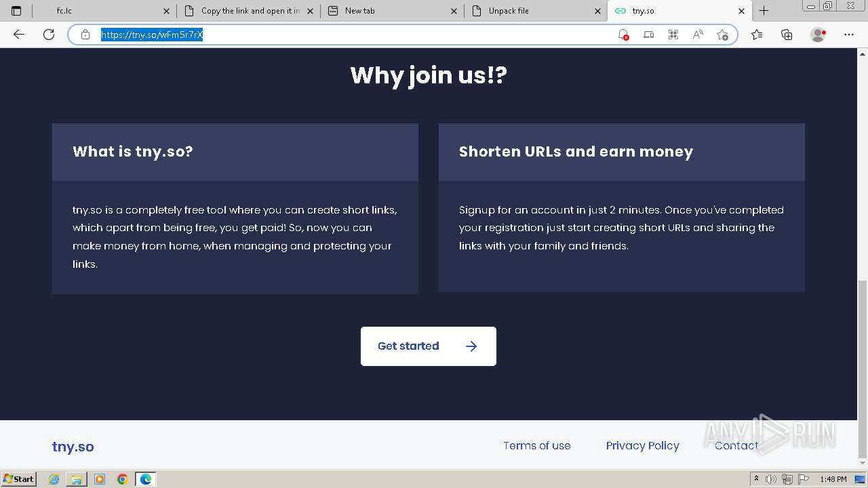Close the New tab tab
The width and height of the screenshot is (868, 488).
pyautogui.click(x=454, y=11)
